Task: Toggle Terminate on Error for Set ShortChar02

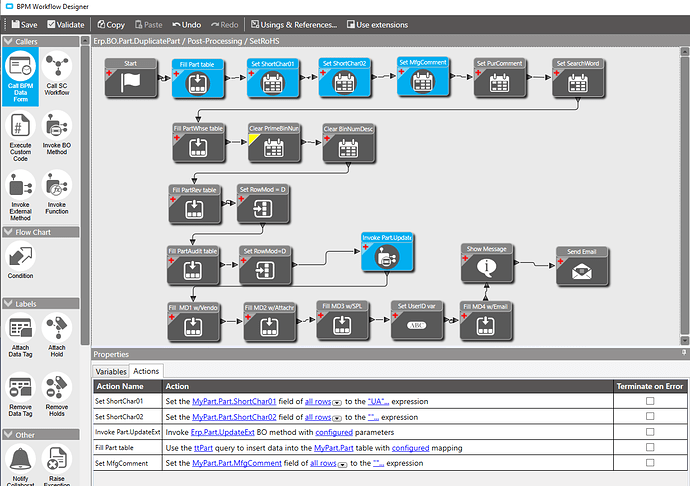Action: (650, 416)
